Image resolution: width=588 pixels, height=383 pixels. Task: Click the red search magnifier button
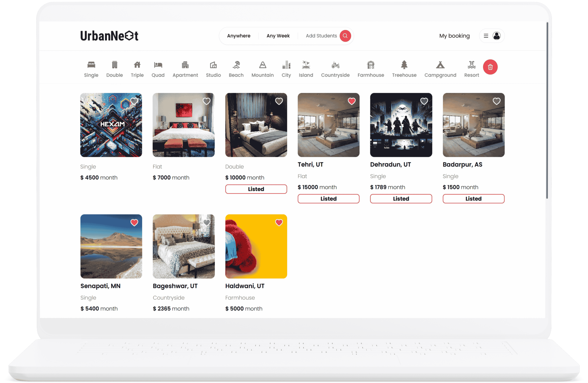(x=345, y=36)
